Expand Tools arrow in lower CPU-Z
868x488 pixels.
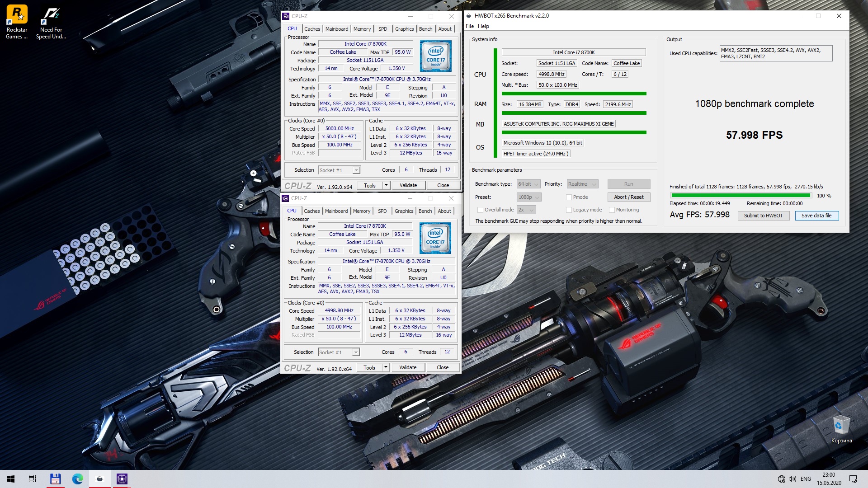(x=386, y=367)
